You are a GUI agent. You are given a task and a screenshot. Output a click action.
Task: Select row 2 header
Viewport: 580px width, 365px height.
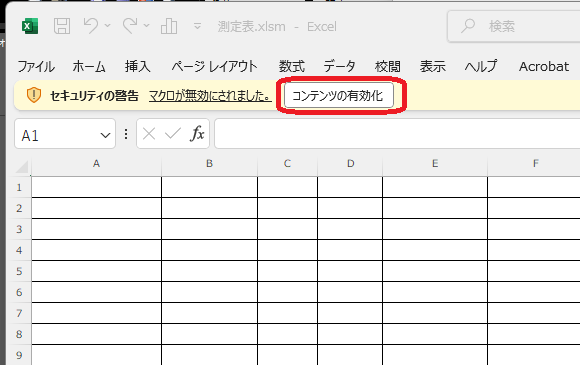coord(19,208)
